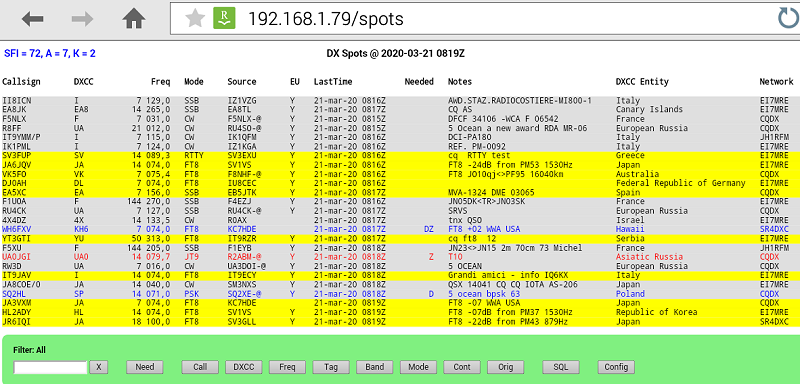Bookmark the page with the star icon
This screenshot has height=384, width=800.
pyautogui.click(x=195, y=19)
